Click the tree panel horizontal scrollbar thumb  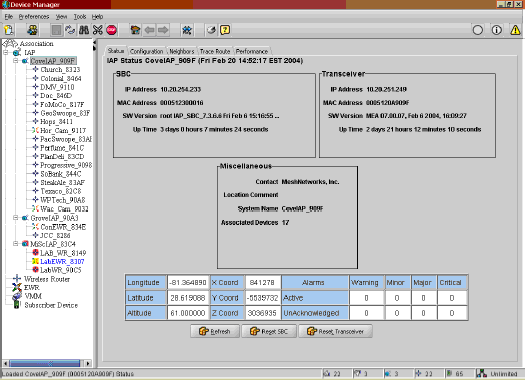pyautogui.click(x=45, y=363)
